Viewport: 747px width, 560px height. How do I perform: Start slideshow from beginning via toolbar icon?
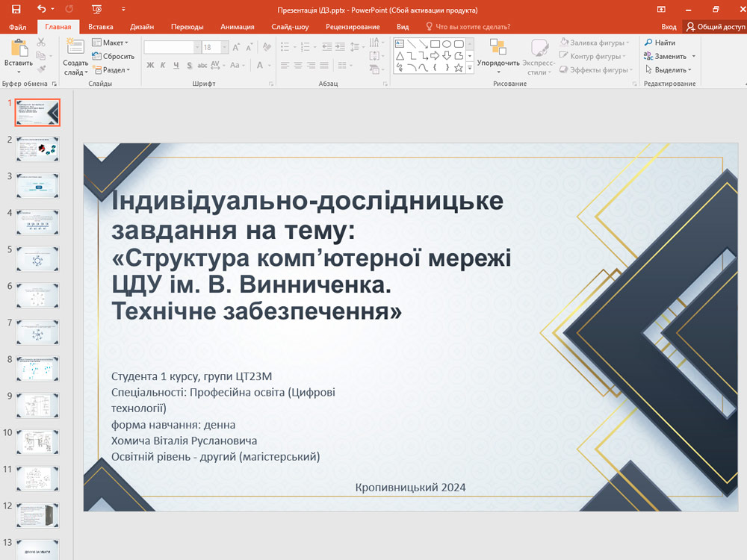point(96,10)
